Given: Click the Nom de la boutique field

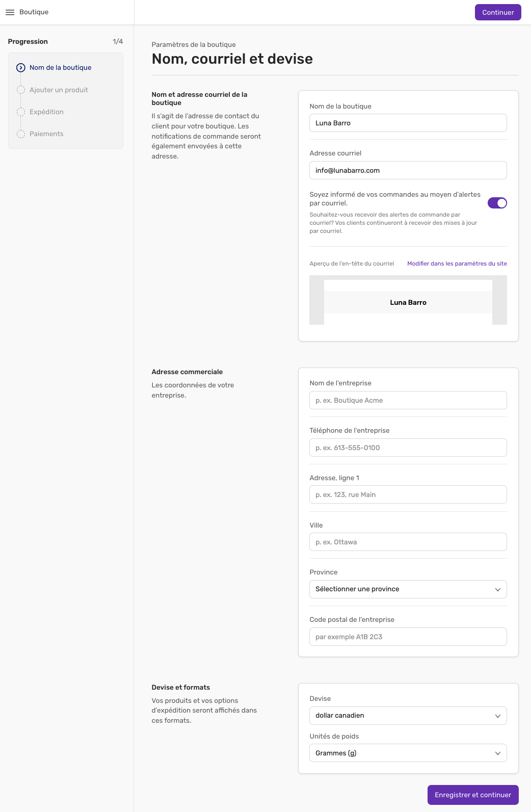Looking at the screenshot, I should click(408, 123).
